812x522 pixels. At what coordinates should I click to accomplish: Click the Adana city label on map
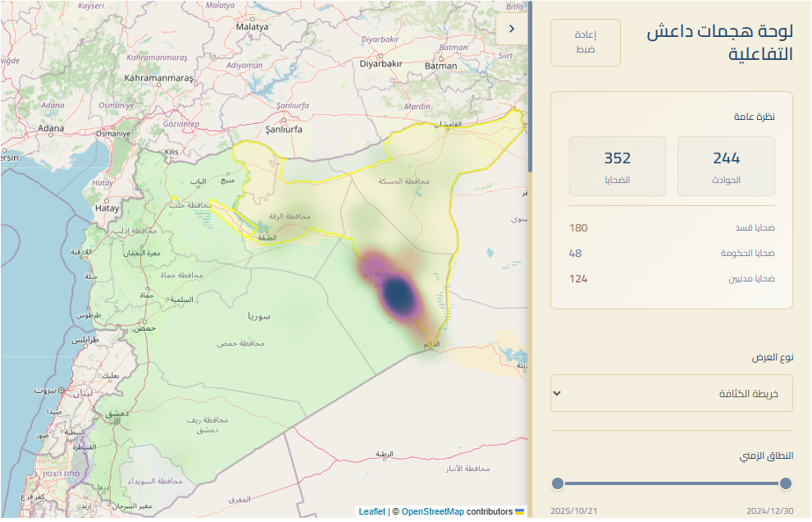pos(50,128)
